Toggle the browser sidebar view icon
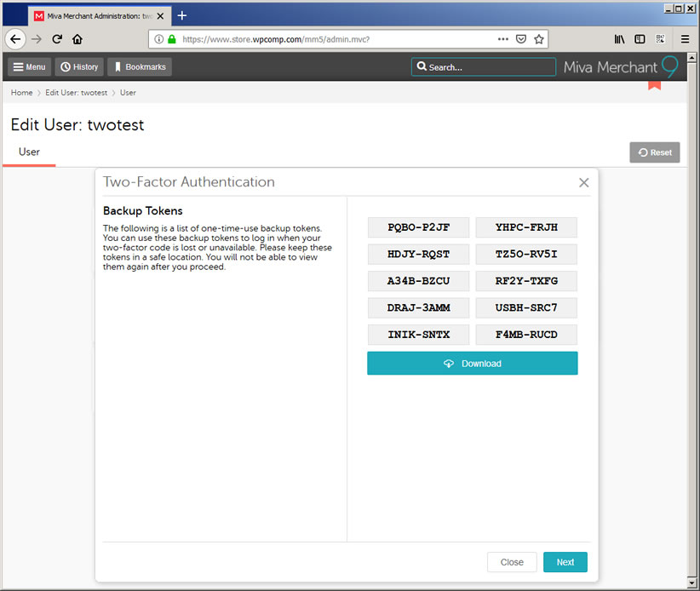Image resolution: width=700 pixels, height=591 pixels. [640, 39]
